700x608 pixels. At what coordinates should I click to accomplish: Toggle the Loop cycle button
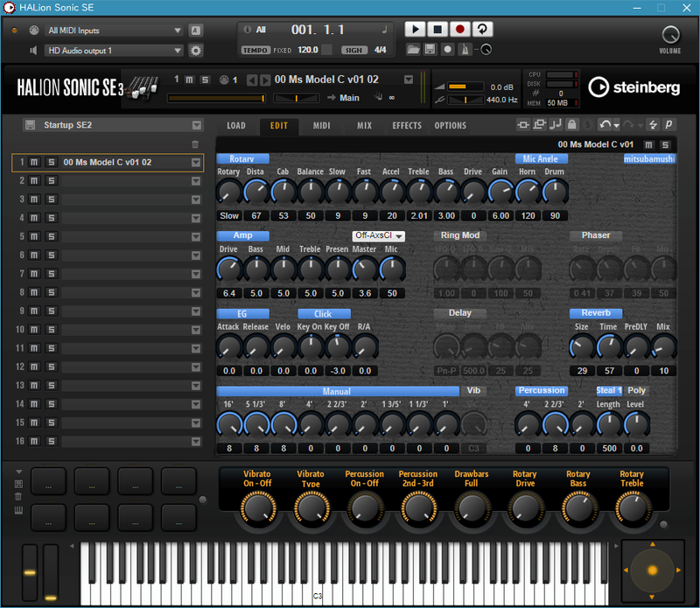click(x=482, y=30)
